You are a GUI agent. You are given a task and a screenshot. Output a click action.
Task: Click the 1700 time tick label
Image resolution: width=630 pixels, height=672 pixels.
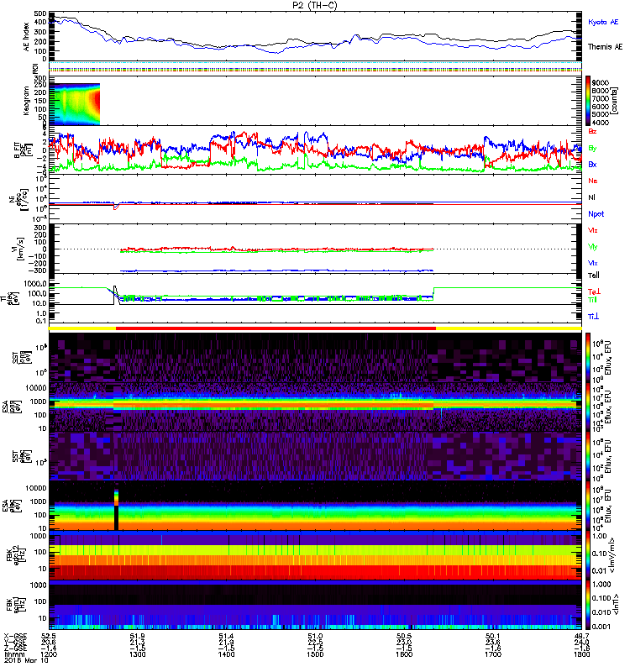point(493,654)
